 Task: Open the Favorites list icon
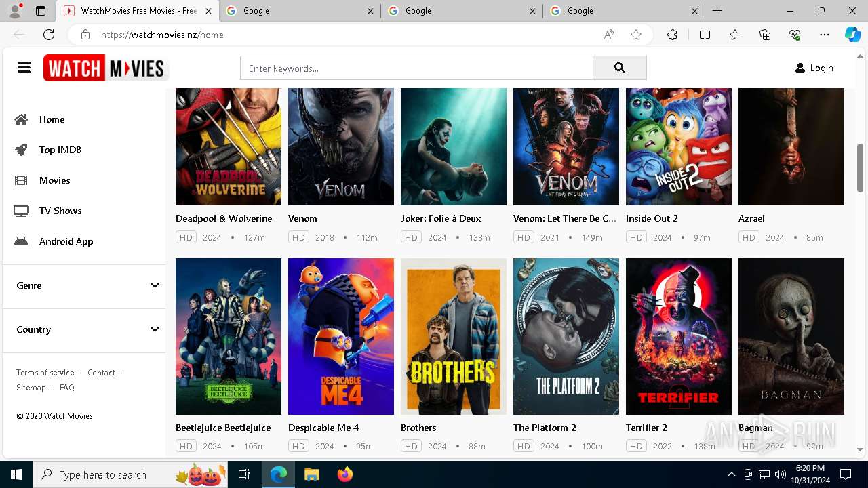point(735,35)
